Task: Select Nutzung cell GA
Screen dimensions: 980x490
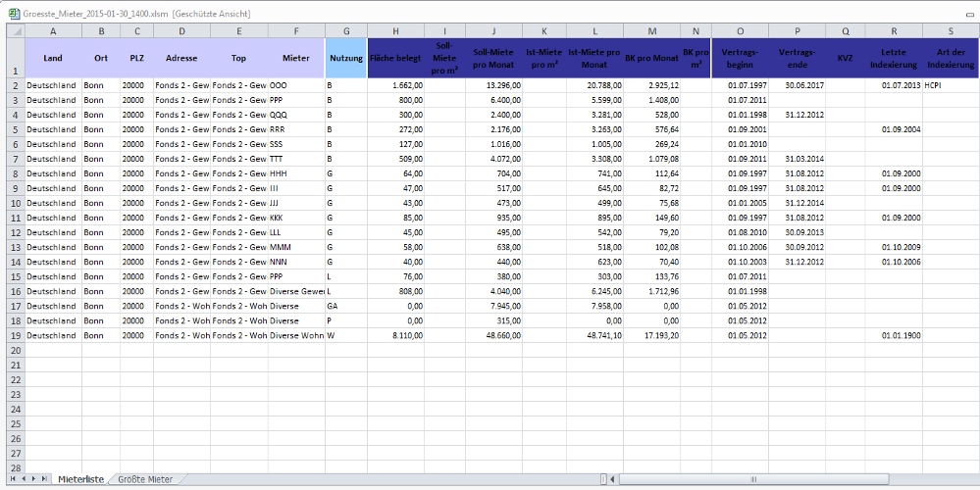Action: point(346,306)
